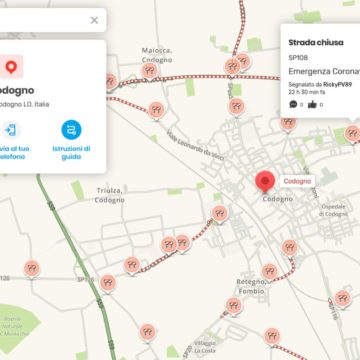Select the closure marker right of the SP126 label
The width and height of the screenshot is (360, 360).
[x=108, y=283]
